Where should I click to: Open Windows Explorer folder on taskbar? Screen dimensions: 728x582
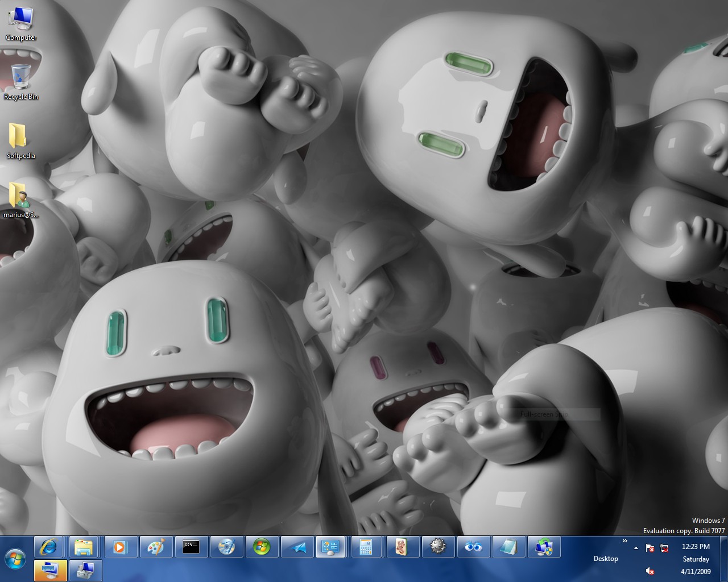(x=84, y=547)
